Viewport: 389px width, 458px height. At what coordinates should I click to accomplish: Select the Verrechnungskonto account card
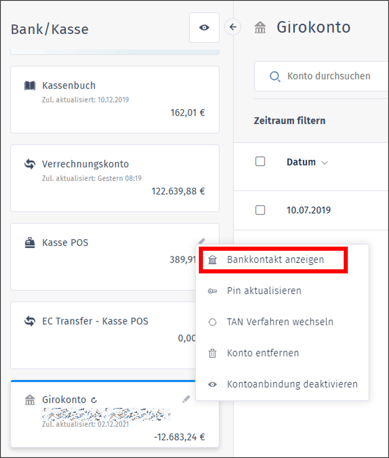[x=115, y=178]
